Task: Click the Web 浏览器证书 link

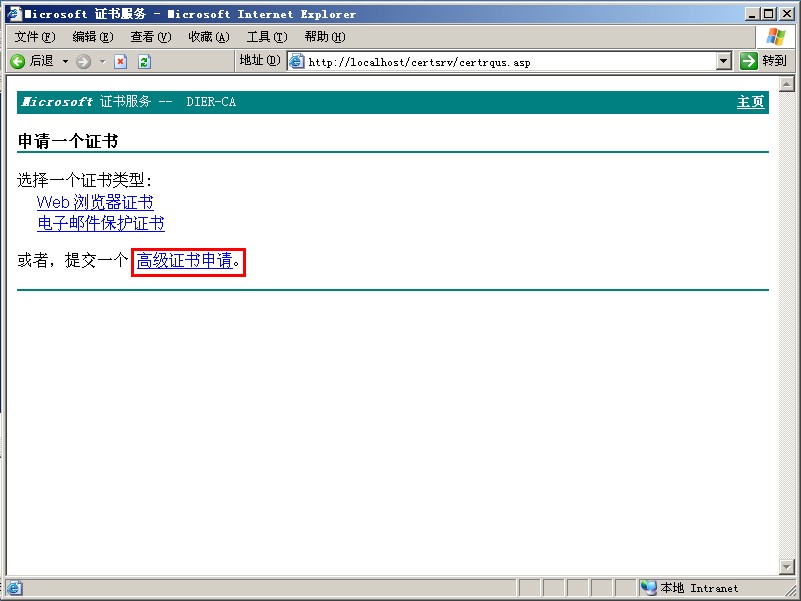Action: point(95,202)
